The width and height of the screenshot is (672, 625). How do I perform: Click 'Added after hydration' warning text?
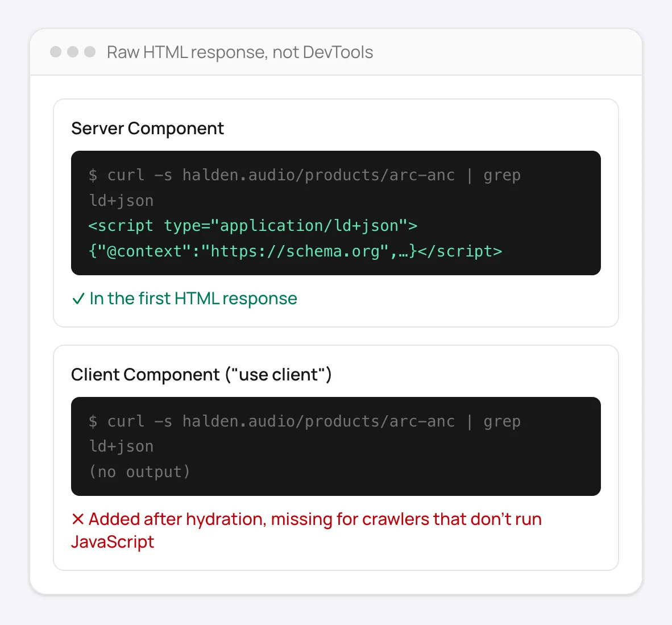[x=306, y=530]
